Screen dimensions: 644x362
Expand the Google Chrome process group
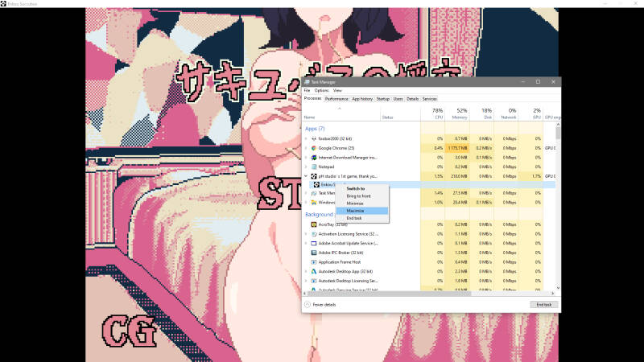(x=306, y=148)
